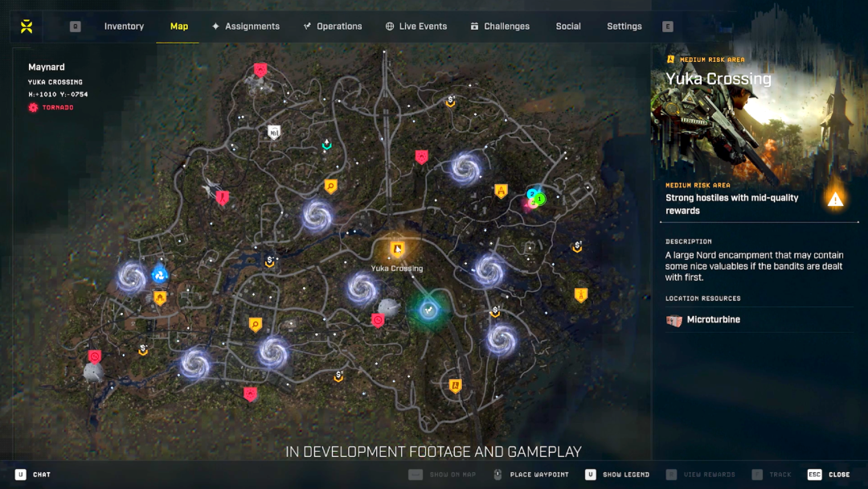Viewport: 868px width, 489px height.
Task: Select the glowing green extraction point marker
Action: 428,310
